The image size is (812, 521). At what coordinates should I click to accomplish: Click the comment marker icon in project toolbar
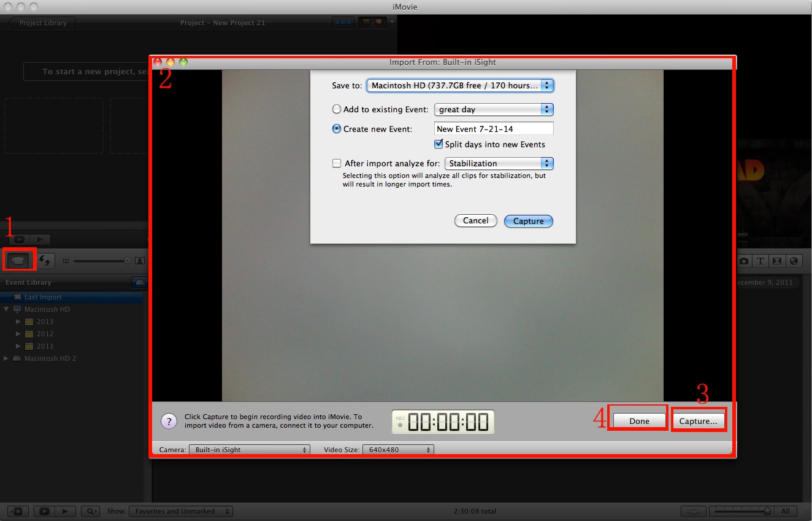click(365, 23)
